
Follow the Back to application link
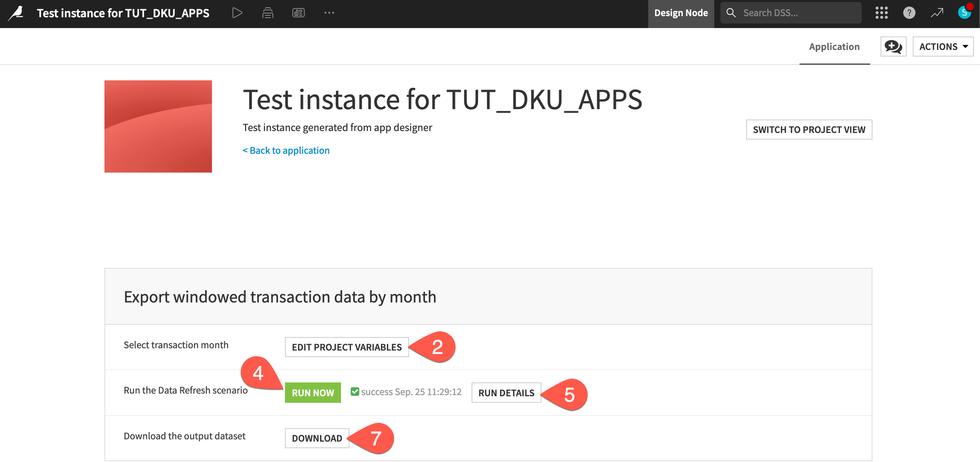click(286, 150)
